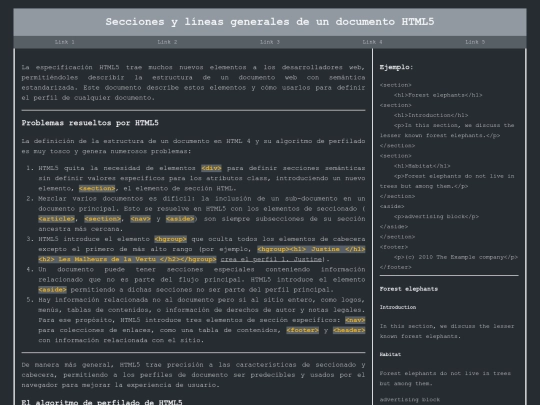Click '<h1>Forest elephants</h1>' code line
Screen dimensions: 540x405
coord(438,95)
